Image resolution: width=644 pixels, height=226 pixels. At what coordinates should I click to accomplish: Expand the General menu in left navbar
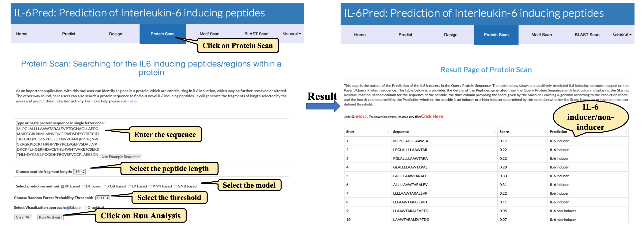(x=292, y=34)
